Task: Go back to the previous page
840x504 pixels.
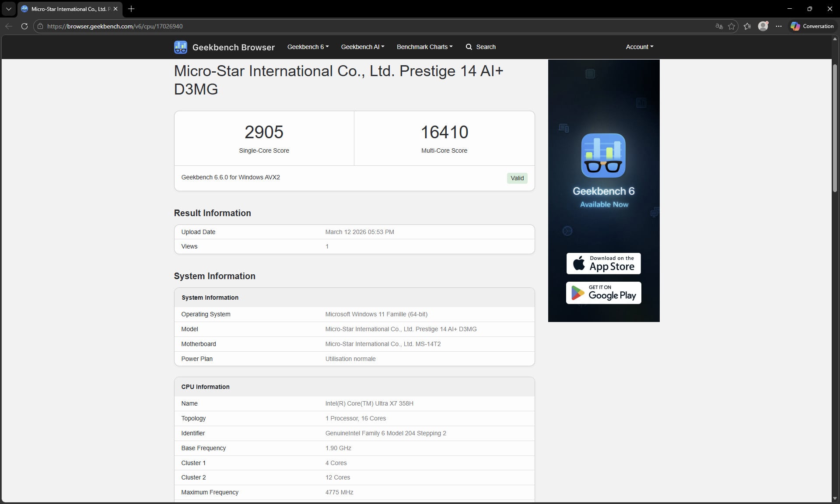Action: click(x=9, y=26)
